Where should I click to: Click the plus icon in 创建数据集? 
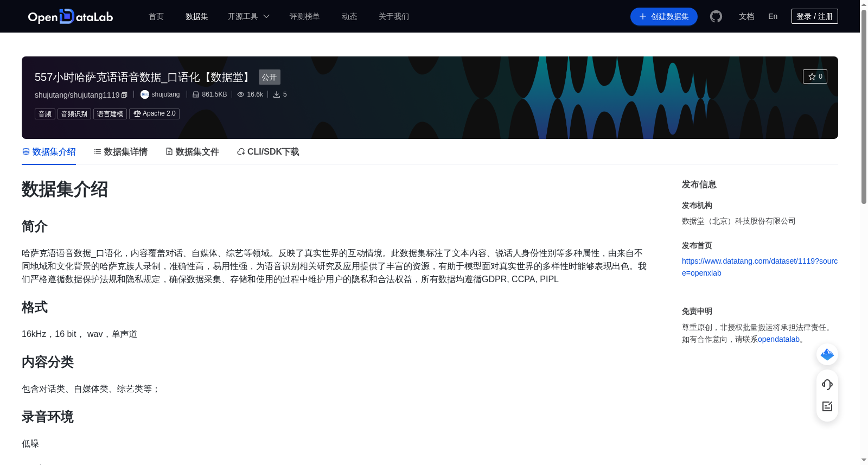pos(643,16)
